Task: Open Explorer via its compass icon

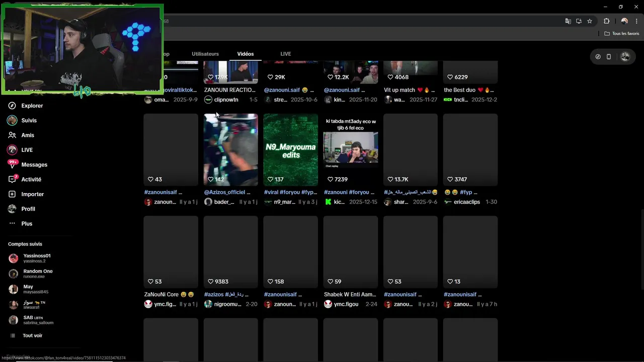Action: [12, 106]
